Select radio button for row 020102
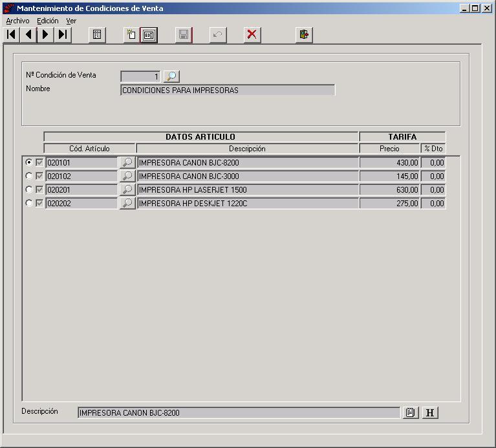496x448 pixels. coord(29,176)
